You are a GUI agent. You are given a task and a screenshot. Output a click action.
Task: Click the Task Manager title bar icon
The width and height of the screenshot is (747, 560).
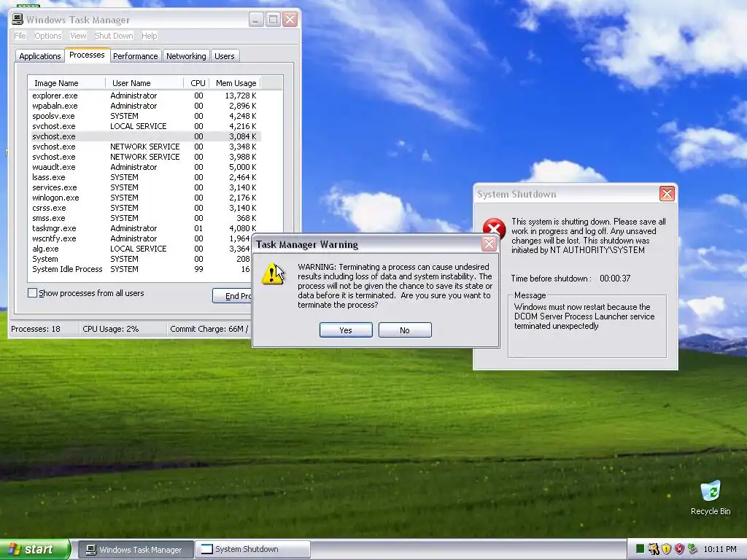click(18, 19)
